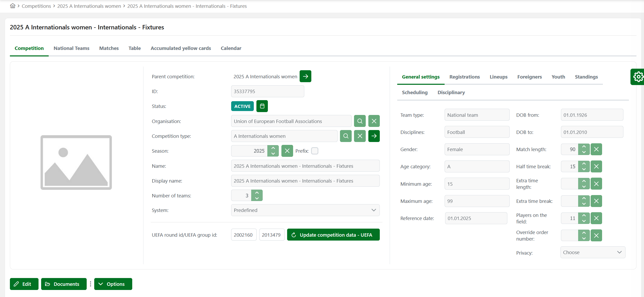Click the Edit button
The image size is (644, 297).
point(24,284)
